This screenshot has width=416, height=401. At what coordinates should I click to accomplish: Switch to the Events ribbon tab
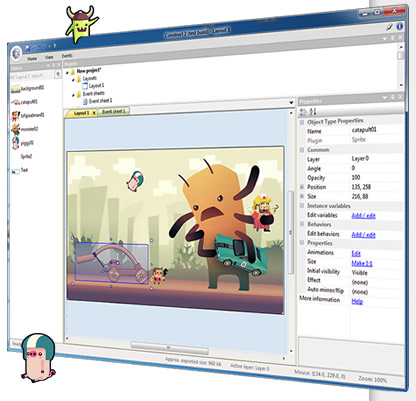[x=67, y=56]
